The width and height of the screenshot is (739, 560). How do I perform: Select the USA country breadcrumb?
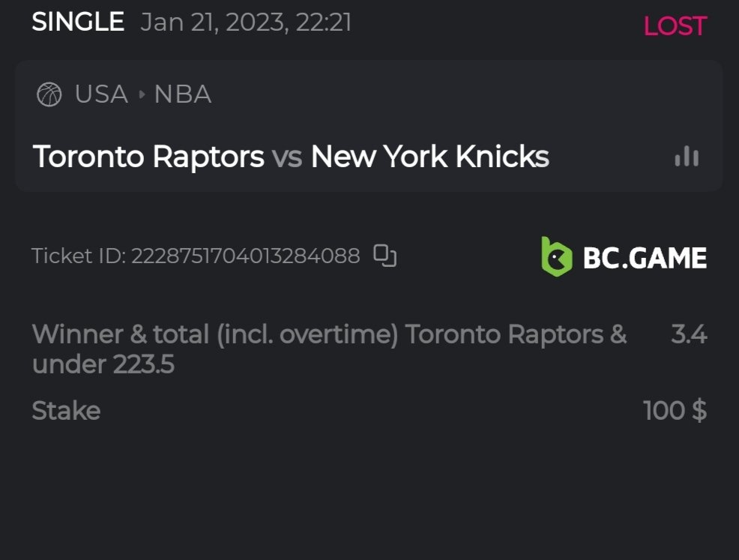[101, 94]
